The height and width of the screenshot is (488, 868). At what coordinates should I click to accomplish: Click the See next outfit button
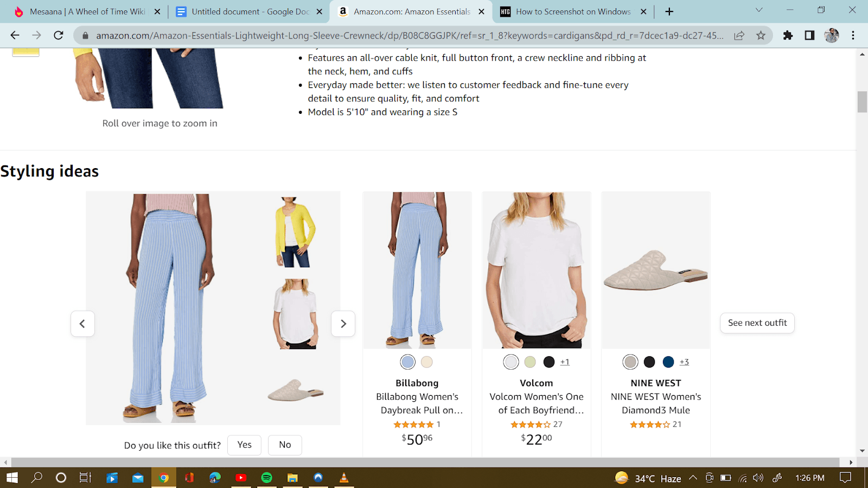pos(757,323)
